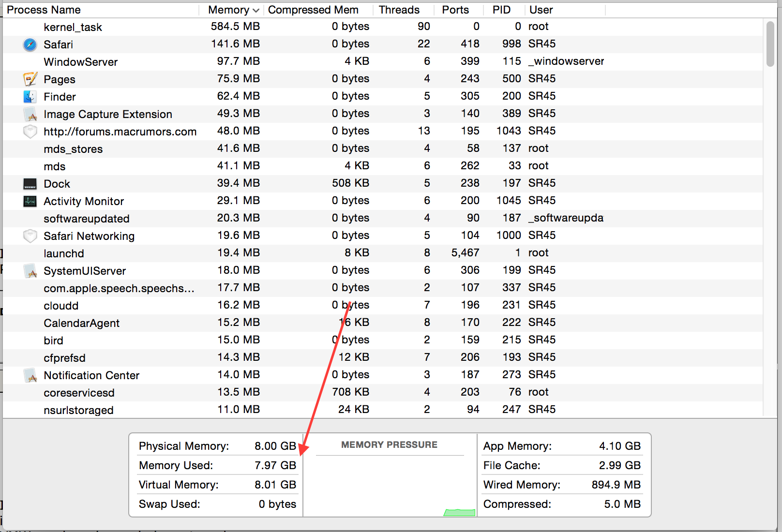Select the WindowServer process row
Screen dimensions: 782x532
[383, 62]
